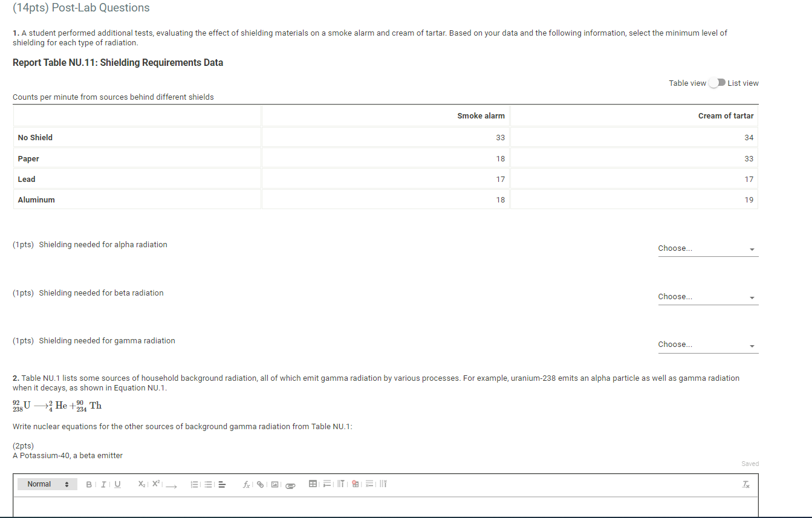Toggle italic formatting in the editor
Screen dimensions: 812x518
(103, 484)
